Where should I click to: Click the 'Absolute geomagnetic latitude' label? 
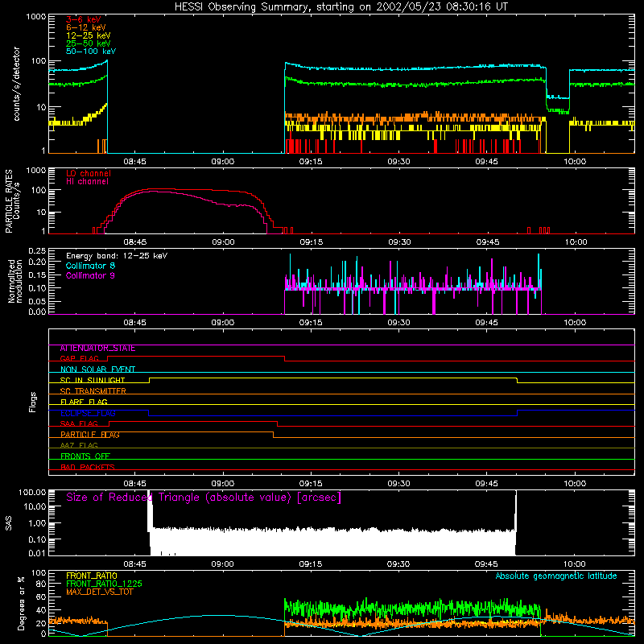(x=556, y=576)
